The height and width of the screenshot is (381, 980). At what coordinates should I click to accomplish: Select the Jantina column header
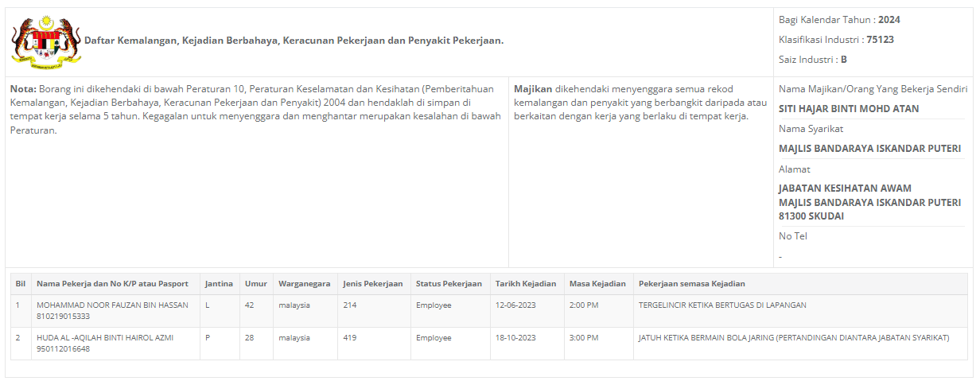tap(219, 284)
